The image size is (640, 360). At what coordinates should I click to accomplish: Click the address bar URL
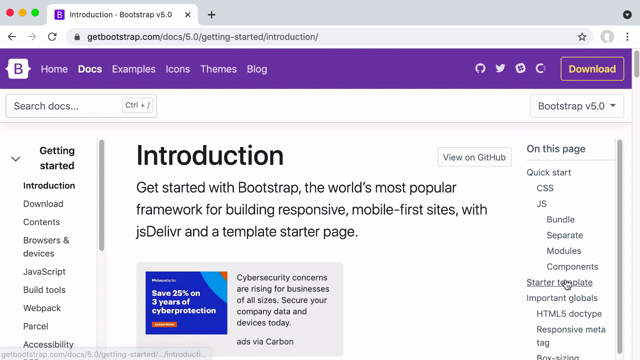[x=202, y=37]
